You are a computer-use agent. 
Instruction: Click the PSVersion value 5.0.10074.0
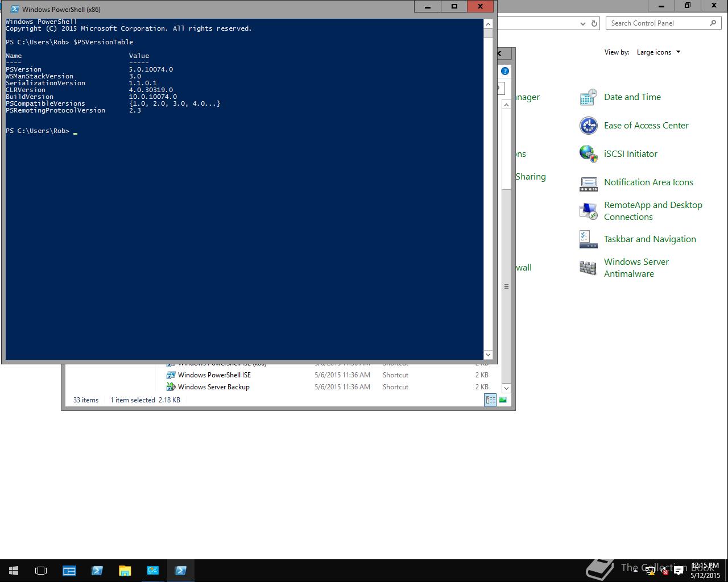click(151, 69)
